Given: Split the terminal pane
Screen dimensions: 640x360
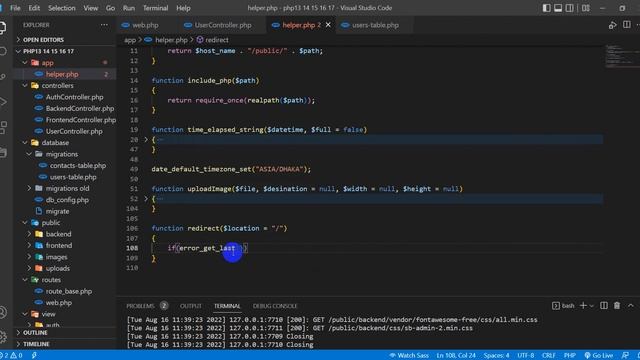Looking at the screenshot, I should pos(604,305).
